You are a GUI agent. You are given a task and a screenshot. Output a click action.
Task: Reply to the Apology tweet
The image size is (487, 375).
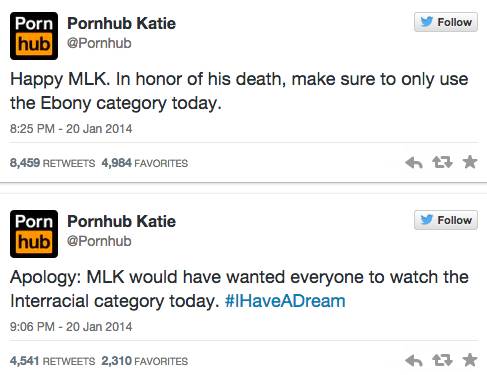click(x=414, y=361)
